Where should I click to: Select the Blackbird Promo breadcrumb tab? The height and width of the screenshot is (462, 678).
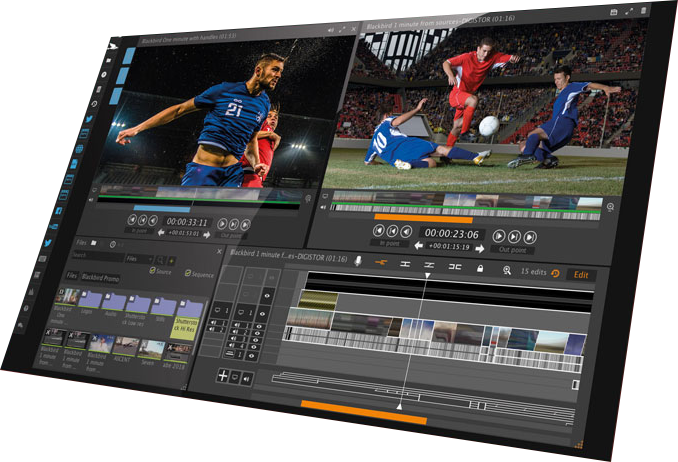coord(100,277)
